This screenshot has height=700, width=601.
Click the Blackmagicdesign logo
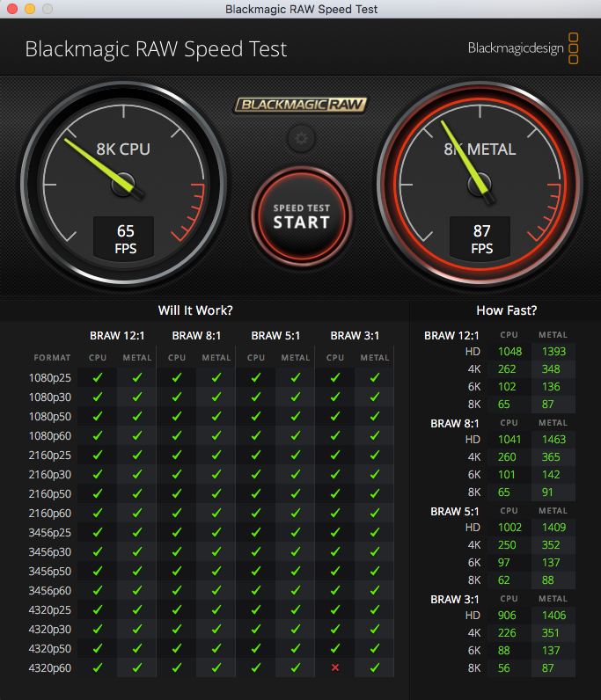(x=523, y=47)
